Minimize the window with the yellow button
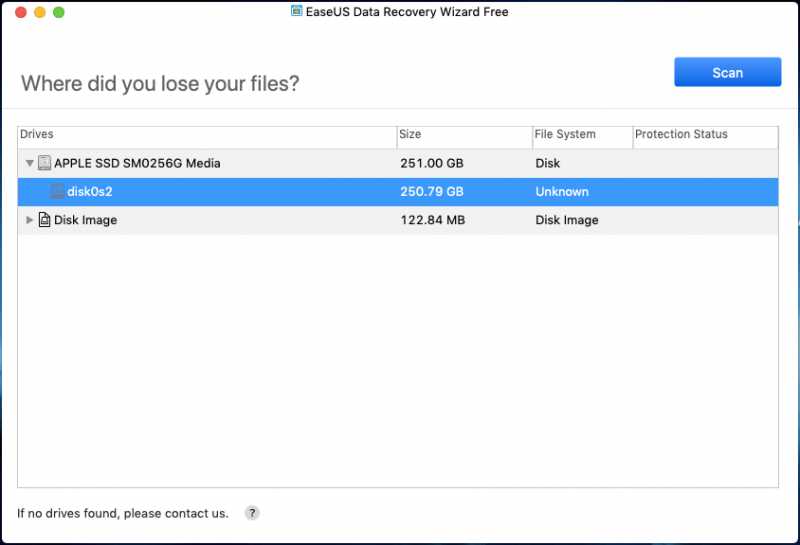This screenshot has width=800, height=545. pyautogui.click(x=40, y=12)
